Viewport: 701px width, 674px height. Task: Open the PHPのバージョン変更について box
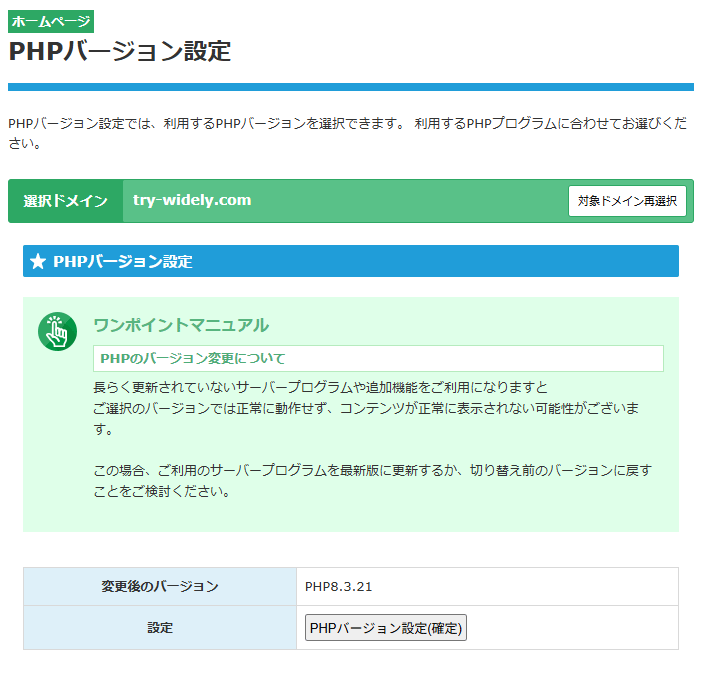tap(377, 358)
